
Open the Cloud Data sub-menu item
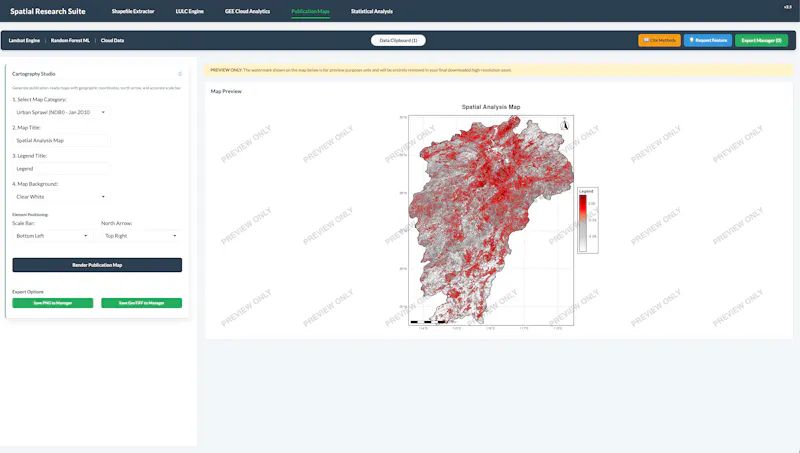pyautogui.click(x=112, y=40)
